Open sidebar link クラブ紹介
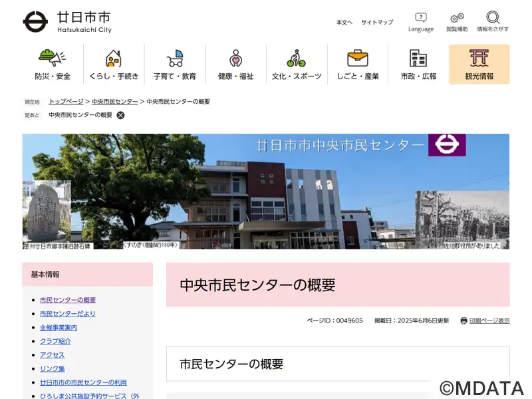This screenshot has width=532, height=399. (55, 341)
